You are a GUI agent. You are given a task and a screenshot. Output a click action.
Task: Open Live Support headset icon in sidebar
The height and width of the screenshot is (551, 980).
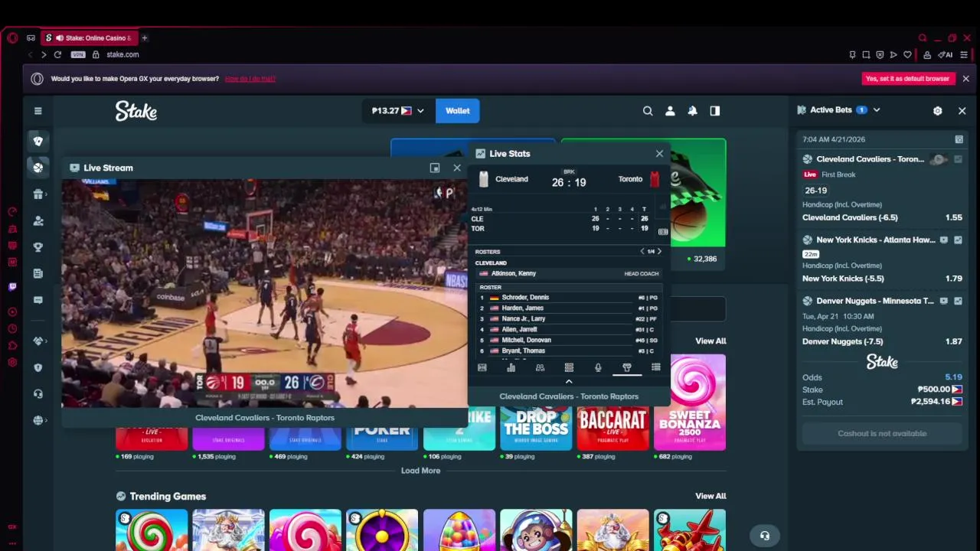(38, 393)
